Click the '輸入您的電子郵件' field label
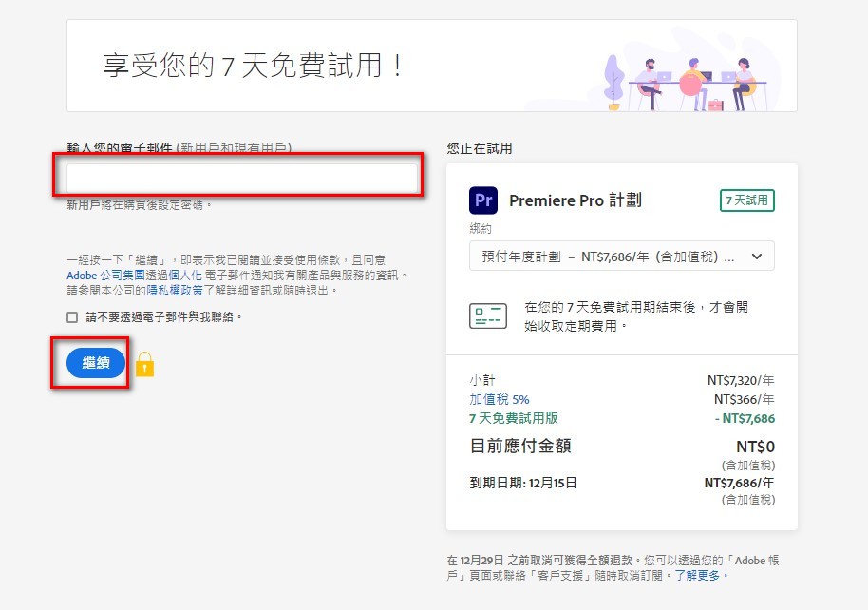 (119, 148)
